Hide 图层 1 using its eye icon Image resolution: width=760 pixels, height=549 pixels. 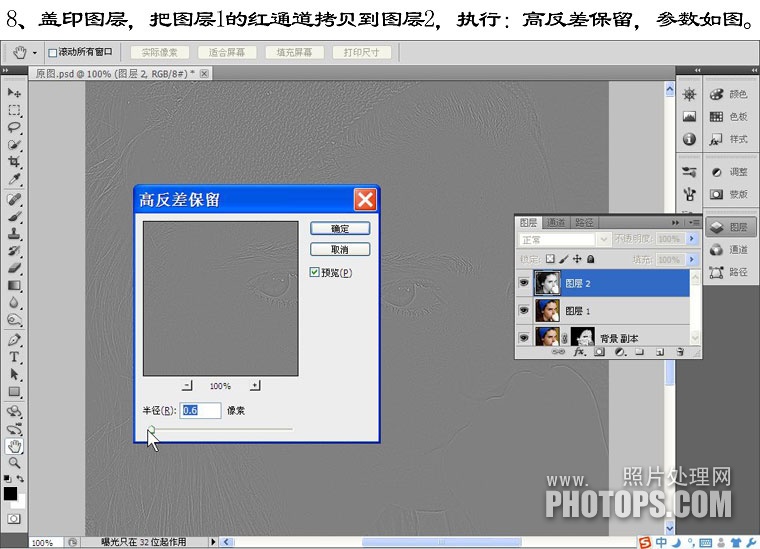click(523, 310)
